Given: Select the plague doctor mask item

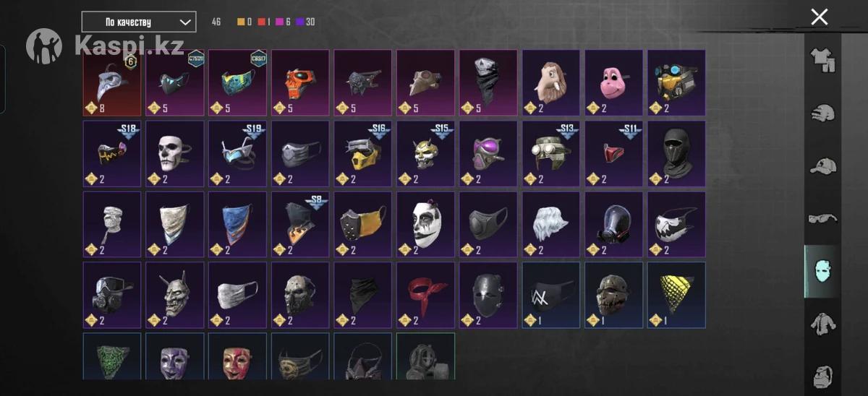Looking at the screenshot, I should coord(112,82).
